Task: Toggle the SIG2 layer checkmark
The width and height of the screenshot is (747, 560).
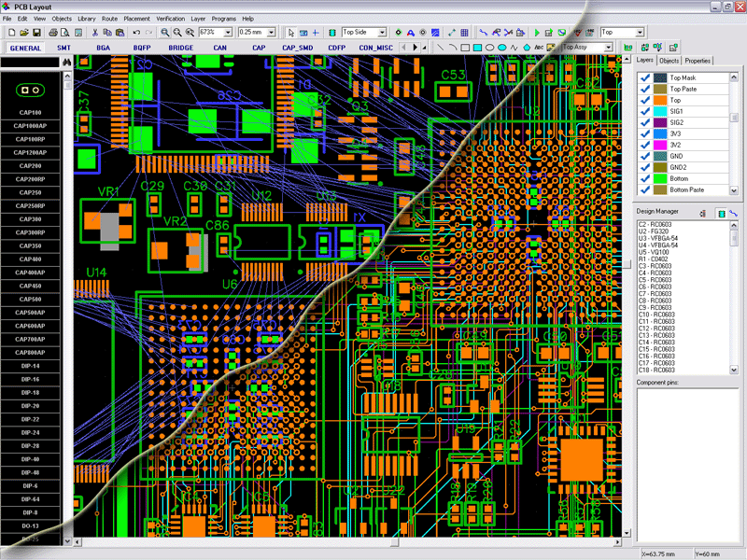Action: tap(645, 122)
